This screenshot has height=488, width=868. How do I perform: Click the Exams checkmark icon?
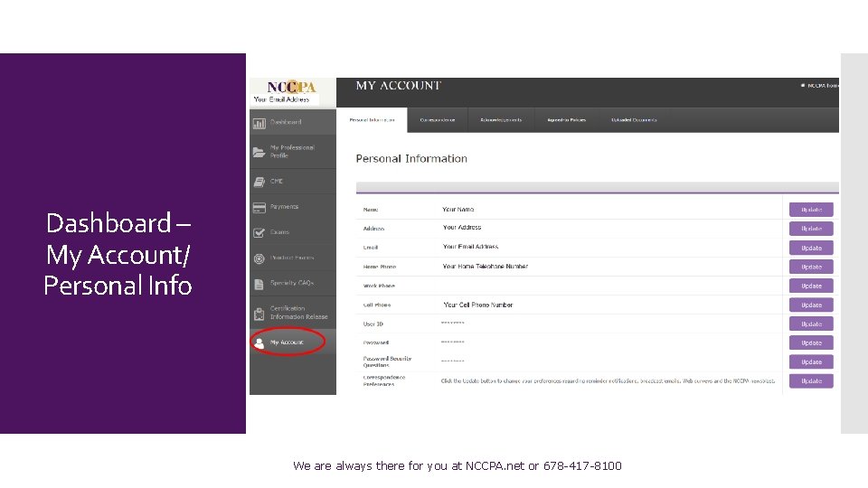click(x=259, y=233)
